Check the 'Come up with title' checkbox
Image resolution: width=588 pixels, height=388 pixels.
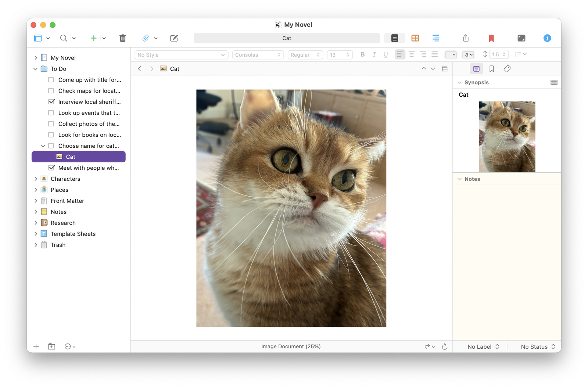(x=51, y=80)
